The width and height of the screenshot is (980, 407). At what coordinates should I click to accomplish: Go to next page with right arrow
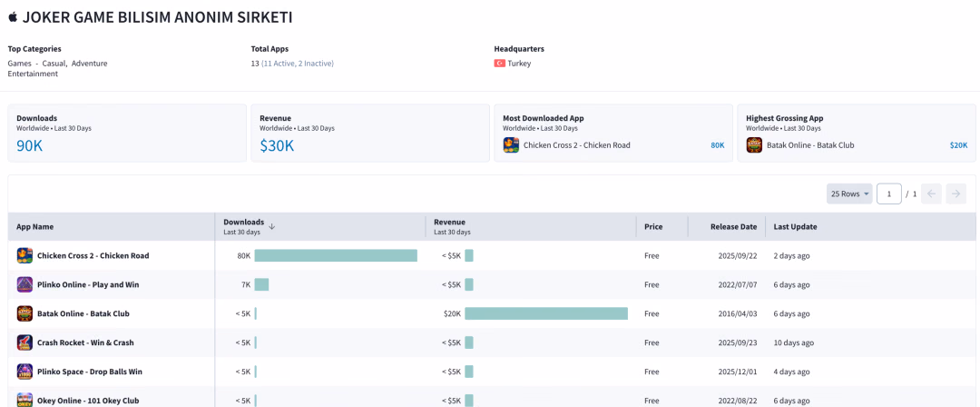pos(955,194)
